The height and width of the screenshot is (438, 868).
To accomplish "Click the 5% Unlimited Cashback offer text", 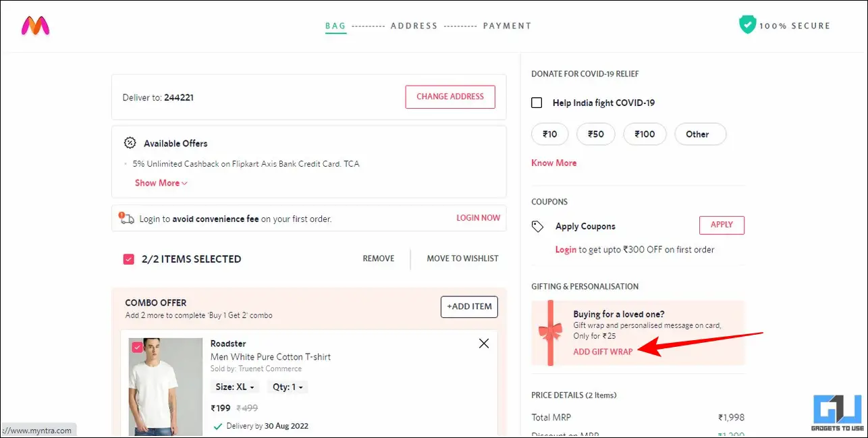I will coord(246,163).
